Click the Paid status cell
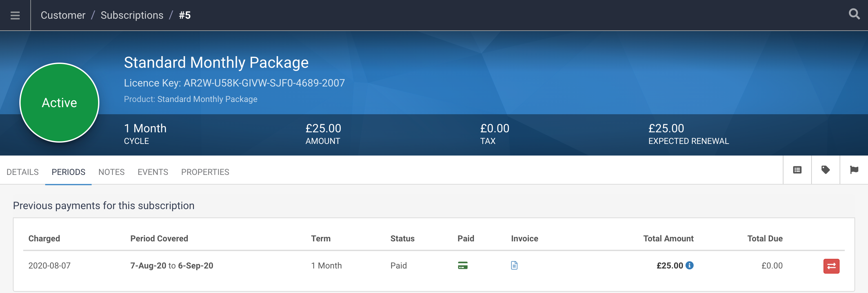868x293 pixels. pyautogui.click(x=399, y=265)
